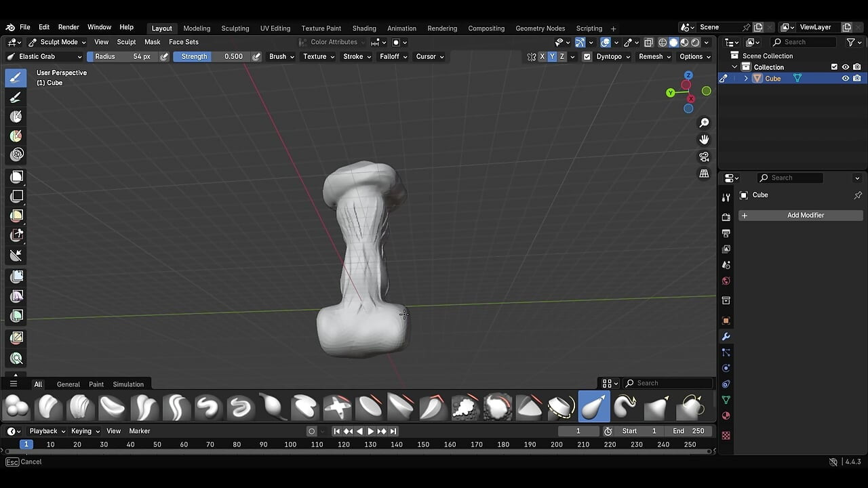
Task: Switch to the Shading workspace tab
Action: (x=364, y=28)
